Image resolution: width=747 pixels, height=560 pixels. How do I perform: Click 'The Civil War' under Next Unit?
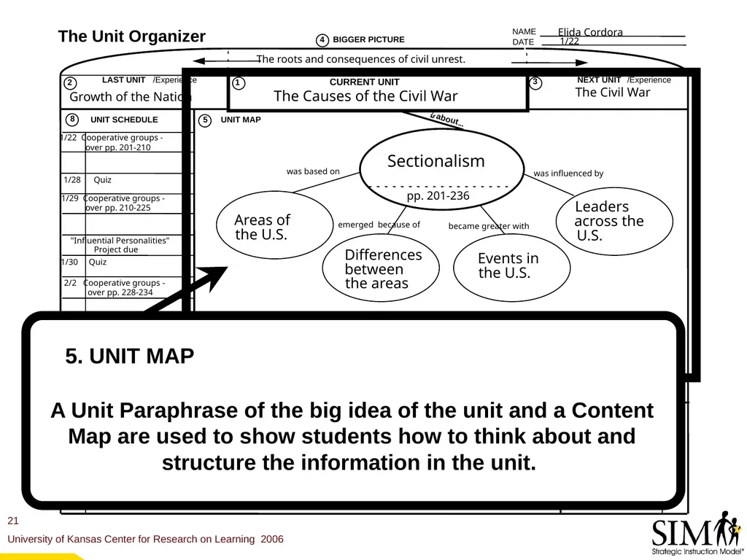tap(613, 93)
